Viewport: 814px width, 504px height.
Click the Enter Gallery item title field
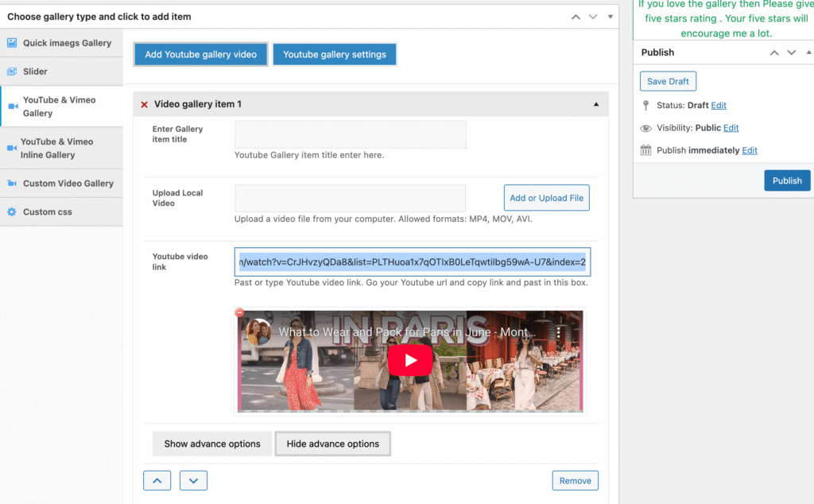[350, 134]
